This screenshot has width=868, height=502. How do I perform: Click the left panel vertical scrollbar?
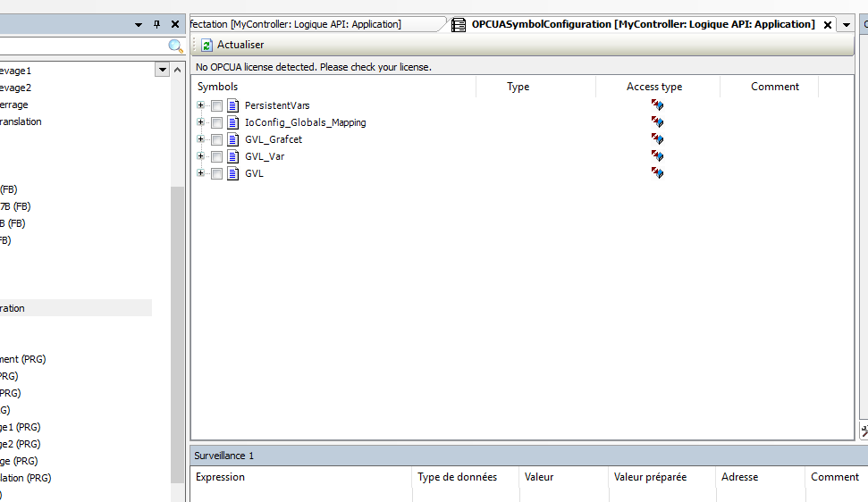point(177,268)
